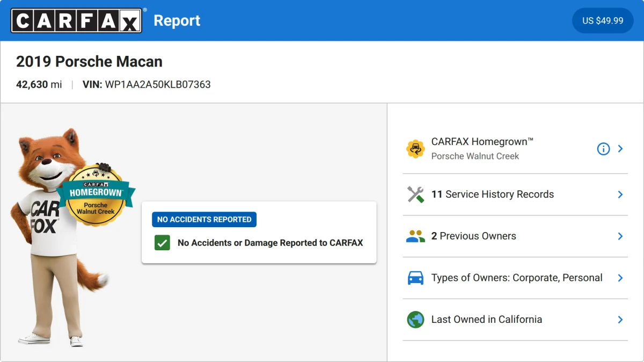Viewport: 644px width, 362px height.
Task: Click No Accidents or Damage Reported text
Action: pyautogui.click(x=270, y=243)
